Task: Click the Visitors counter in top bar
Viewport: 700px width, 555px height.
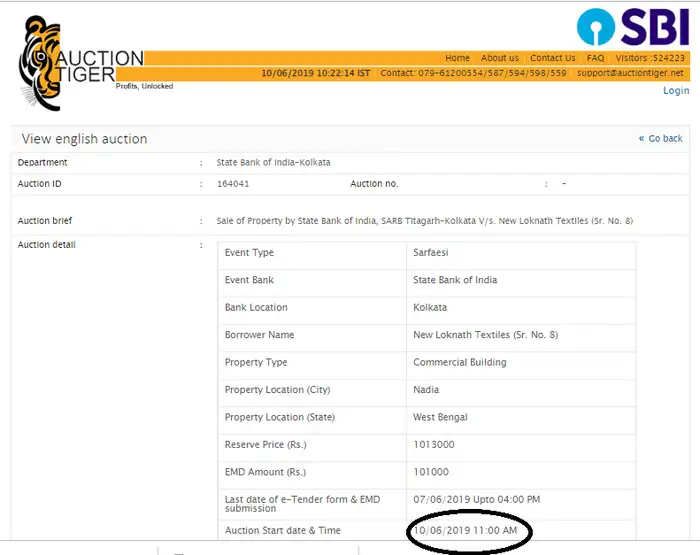Action: 650,58
